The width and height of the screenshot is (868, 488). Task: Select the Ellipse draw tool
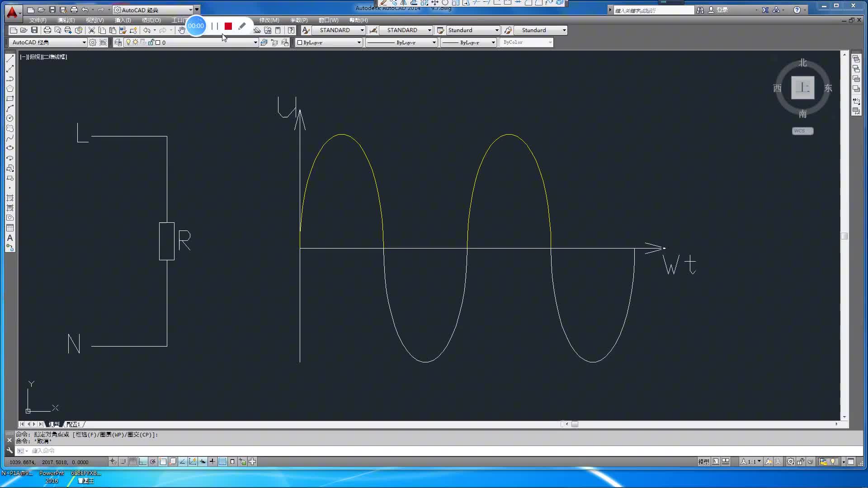pyautogui.click(x=10, y=148)
